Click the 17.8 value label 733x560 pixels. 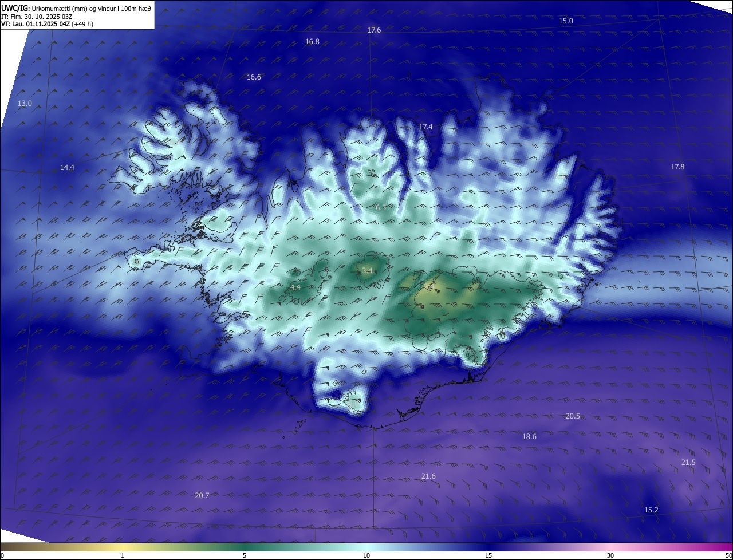pos(677,167)
